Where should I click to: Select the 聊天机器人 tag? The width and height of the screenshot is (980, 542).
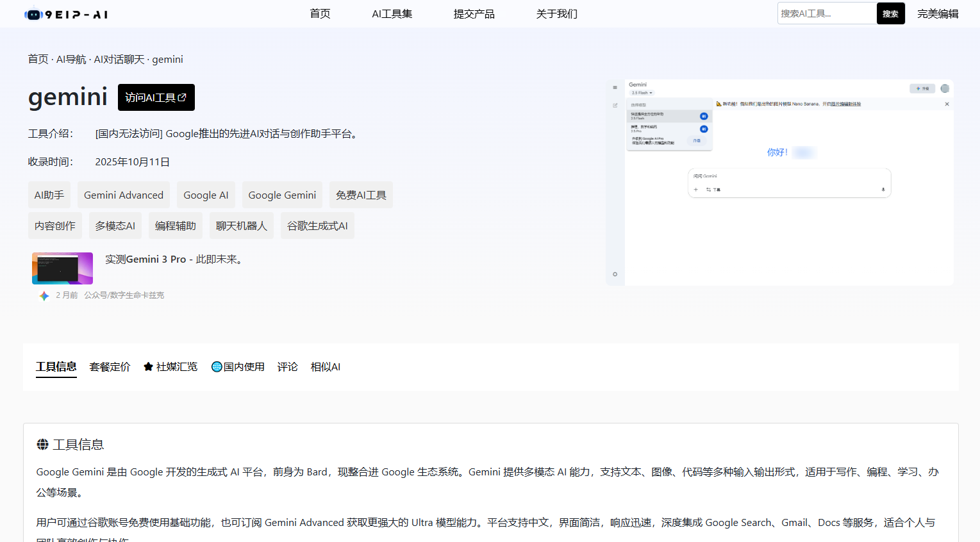tap(241, 225)
